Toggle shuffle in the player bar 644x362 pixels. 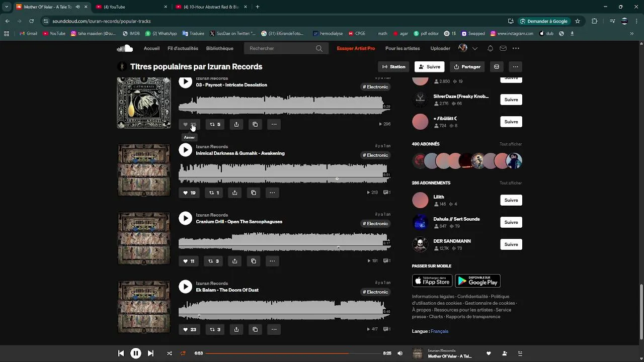pyautogui.click(x=169, y=353)
